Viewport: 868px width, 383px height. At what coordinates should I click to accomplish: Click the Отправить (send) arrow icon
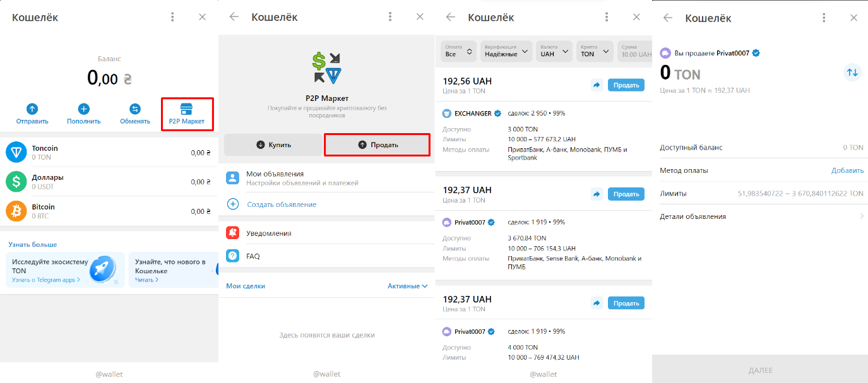click(32, 109)
